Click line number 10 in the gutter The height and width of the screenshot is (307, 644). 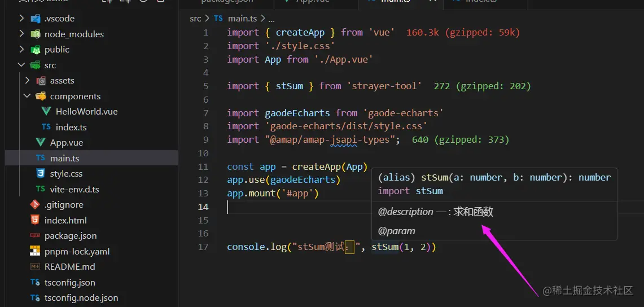(203, 153)
